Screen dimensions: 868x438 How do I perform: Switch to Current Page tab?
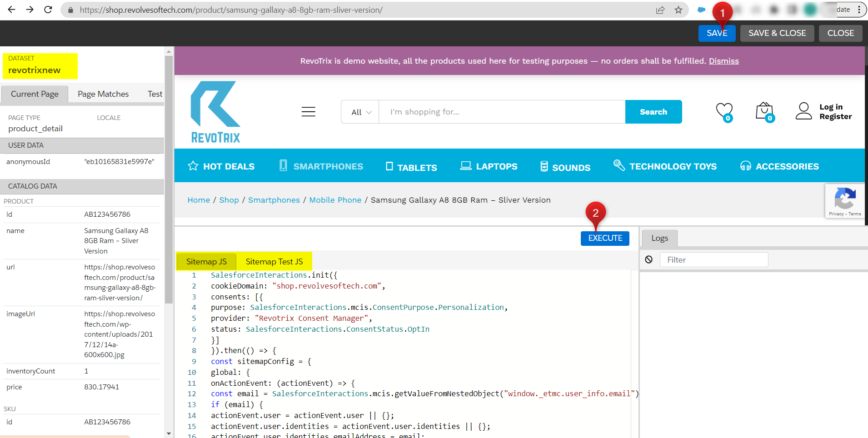pyautogui.click(x=35, y=94)
